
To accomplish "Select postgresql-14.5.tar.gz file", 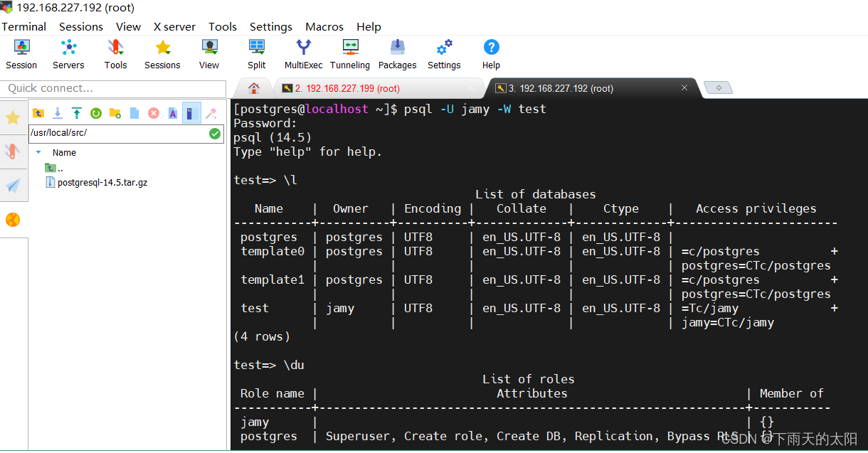I will pos(97,182).
